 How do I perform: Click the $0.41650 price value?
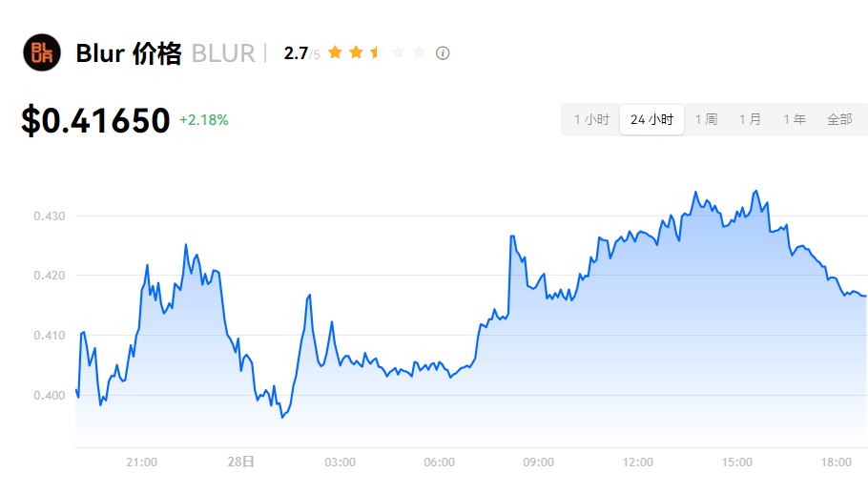click(x=95, y=120)
